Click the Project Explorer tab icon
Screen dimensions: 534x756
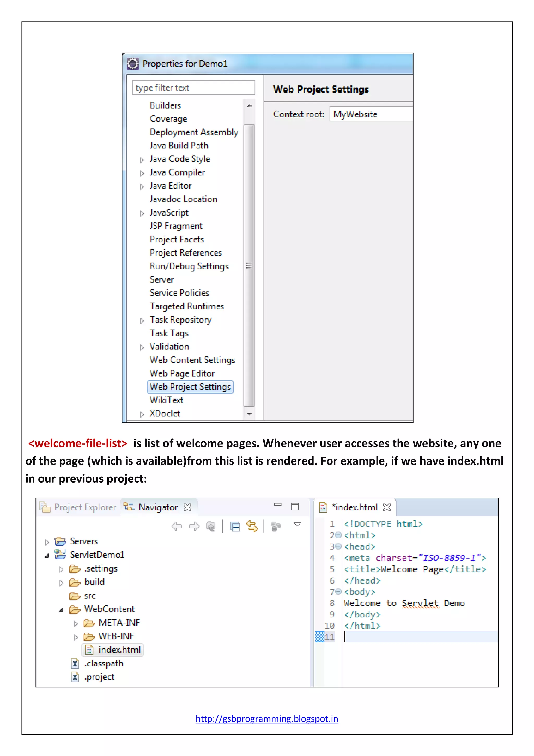click(45, 507)
